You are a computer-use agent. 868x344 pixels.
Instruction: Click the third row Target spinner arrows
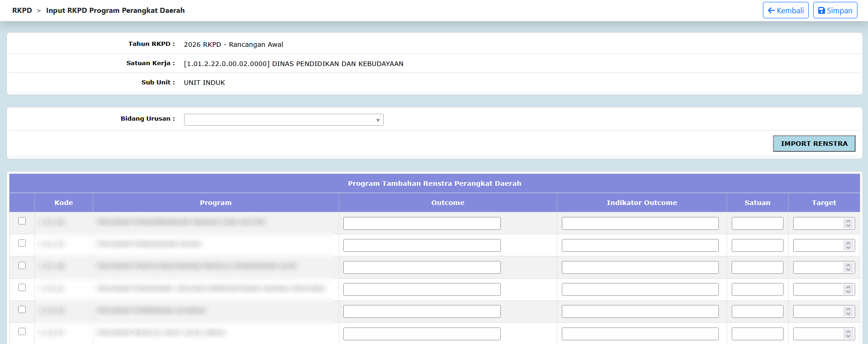point(848,267)
